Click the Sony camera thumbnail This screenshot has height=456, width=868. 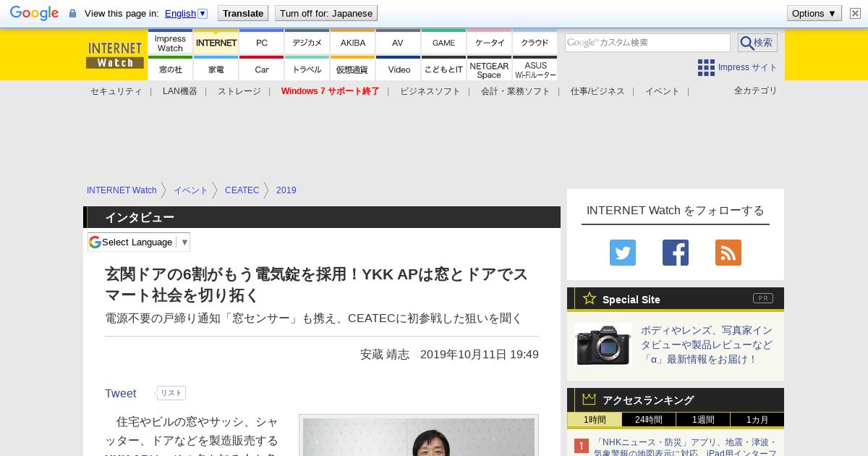click(603, 345)
